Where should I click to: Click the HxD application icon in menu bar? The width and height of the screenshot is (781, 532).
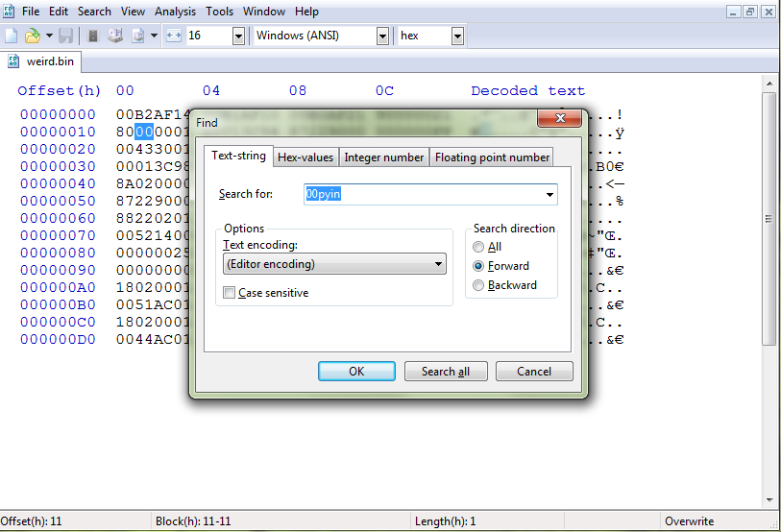[9, 11]
